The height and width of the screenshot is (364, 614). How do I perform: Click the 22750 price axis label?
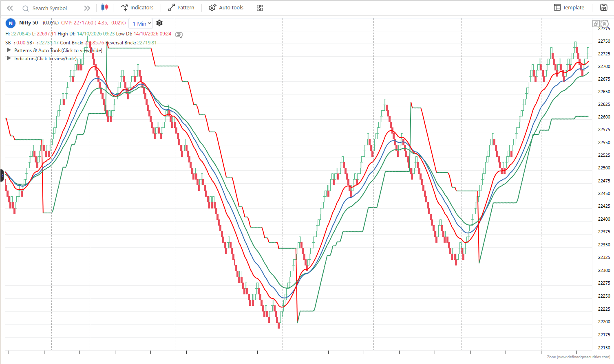click(604, 41)
